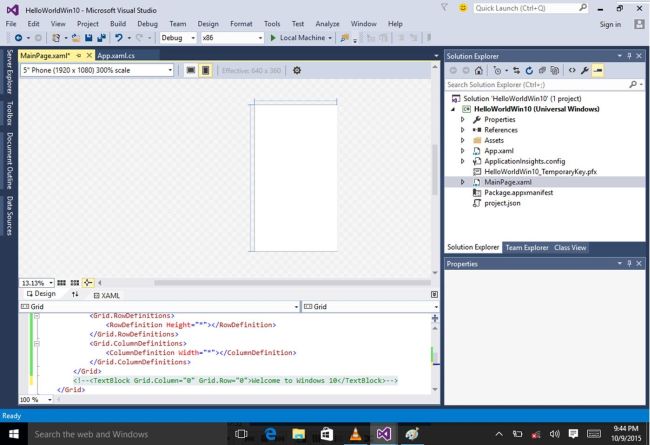Open the File menu

pos(11,24)
